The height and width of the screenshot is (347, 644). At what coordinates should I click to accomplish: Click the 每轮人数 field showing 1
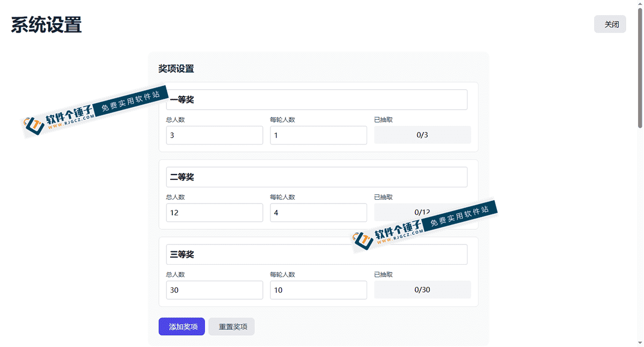(318, 135)
